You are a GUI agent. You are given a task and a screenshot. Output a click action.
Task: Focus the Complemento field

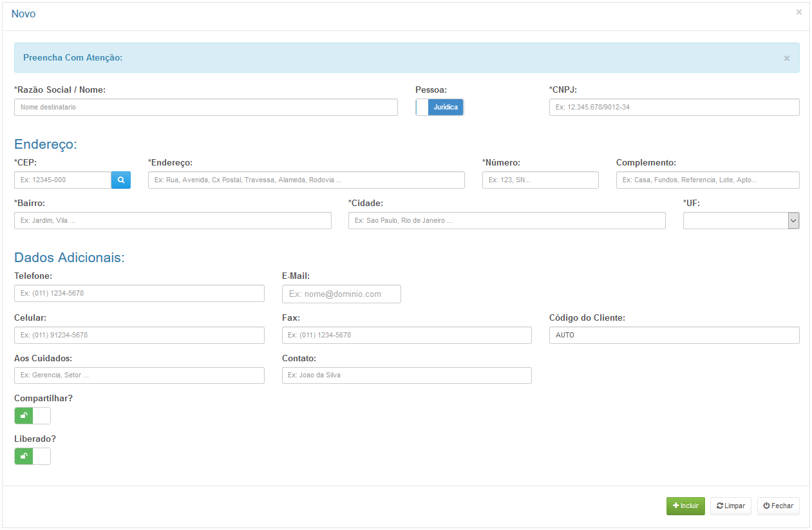pyautogui.click(x=707, y=180)
